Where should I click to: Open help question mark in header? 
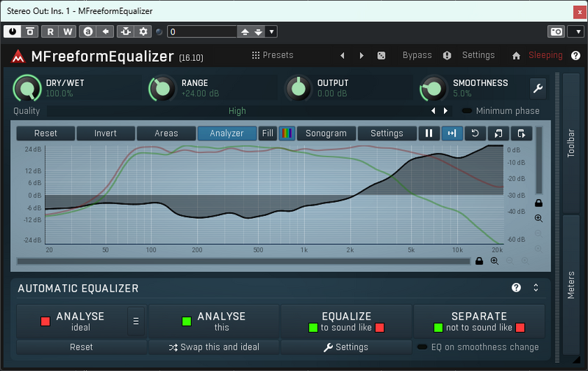pyautogui.click(x=576, y=55)
